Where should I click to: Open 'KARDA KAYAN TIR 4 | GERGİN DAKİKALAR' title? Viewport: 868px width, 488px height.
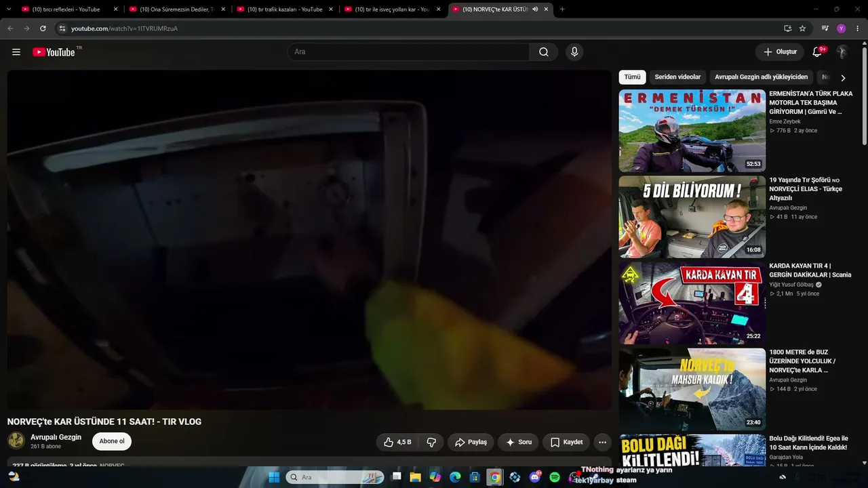click(810, 270)
